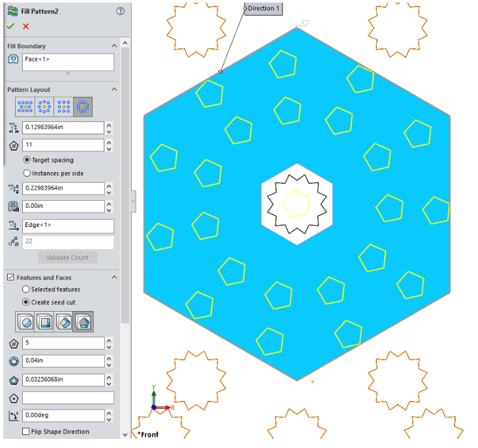This screenshot has width=478, height=448.
Task: Select the Circular pattern layout icon
Action: tap(44, 107)
